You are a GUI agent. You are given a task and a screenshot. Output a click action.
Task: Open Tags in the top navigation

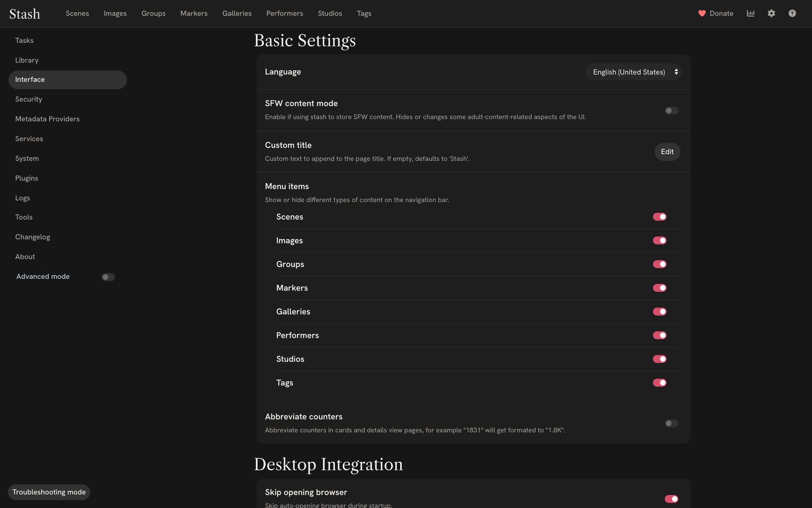pos(364,14)
